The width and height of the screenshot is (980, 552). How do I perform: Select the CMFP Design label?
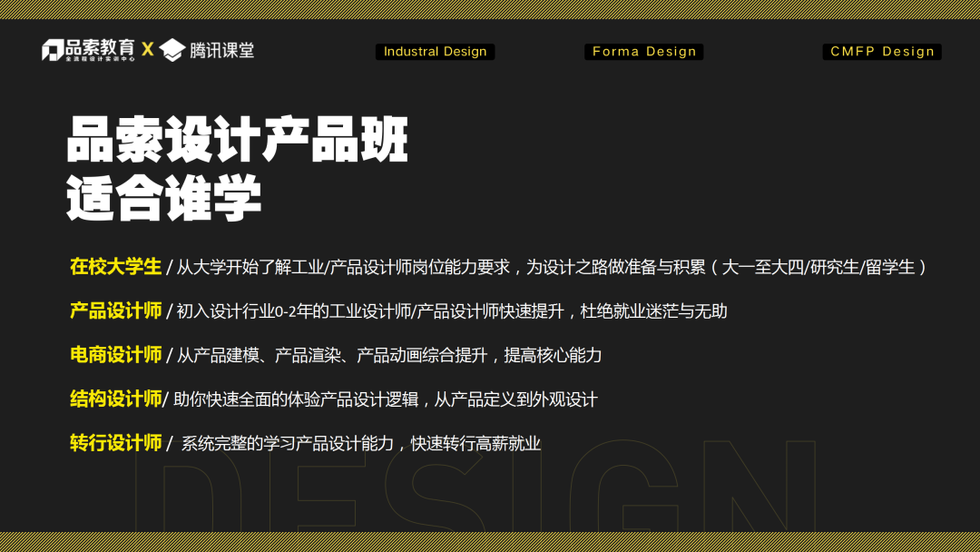coord(882,52)
